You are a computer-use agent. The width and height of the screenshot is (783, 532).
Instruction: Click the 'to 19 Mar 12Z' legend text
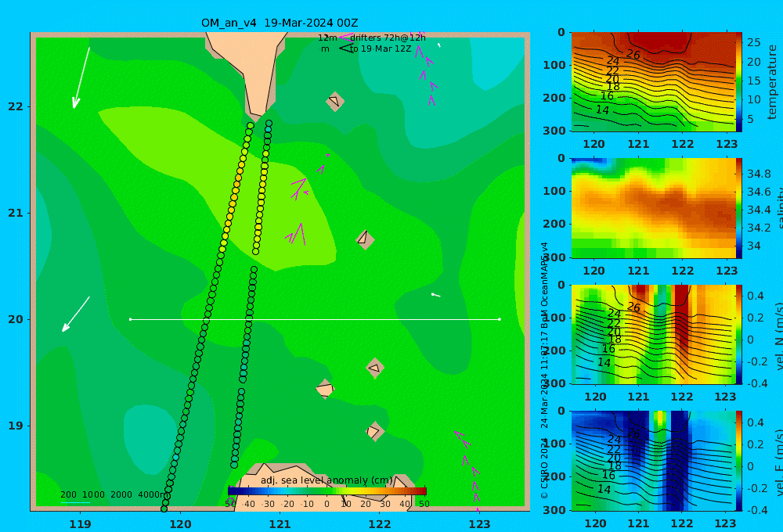pos(381,49)
